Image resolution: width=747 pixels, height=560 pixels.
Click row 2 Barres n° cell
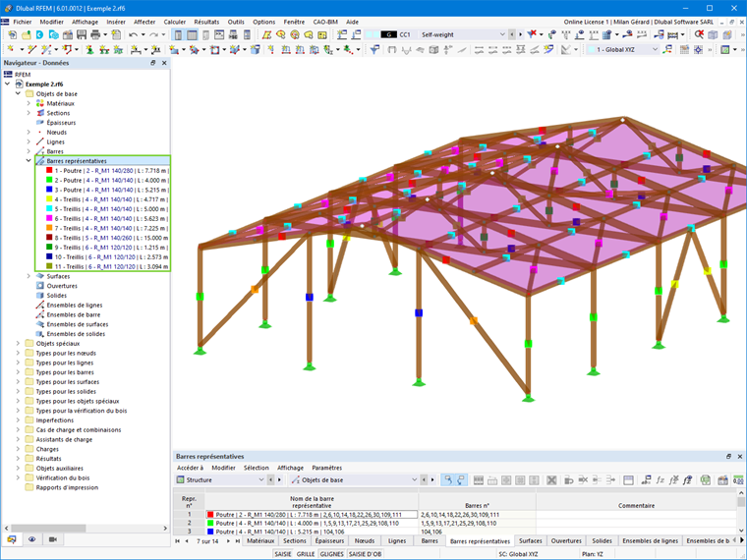[477, 523]
